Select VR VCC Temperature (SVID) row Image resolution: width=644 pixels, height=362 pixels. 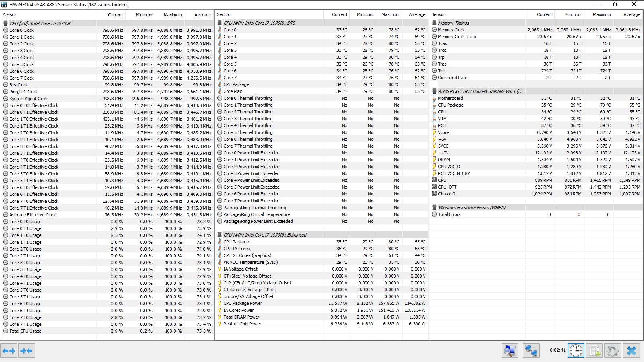tap(322, 262)
